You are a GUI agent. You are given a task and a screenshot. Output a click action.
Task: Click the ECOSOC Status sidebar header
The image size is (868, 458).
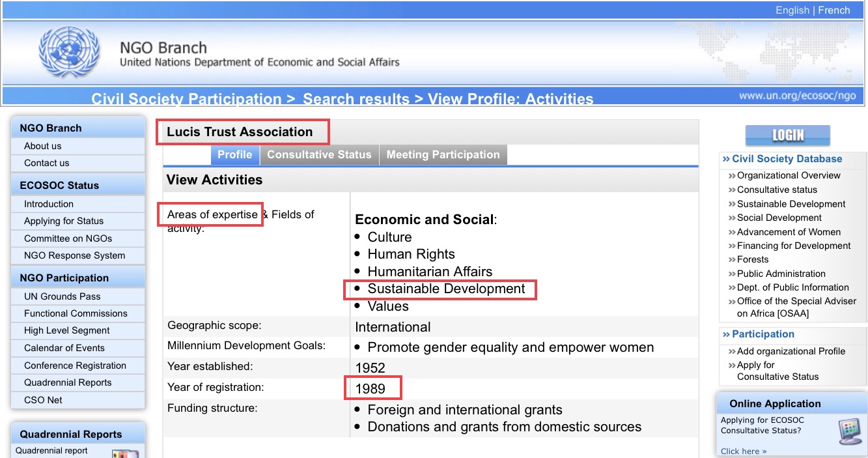pos(78,185)
